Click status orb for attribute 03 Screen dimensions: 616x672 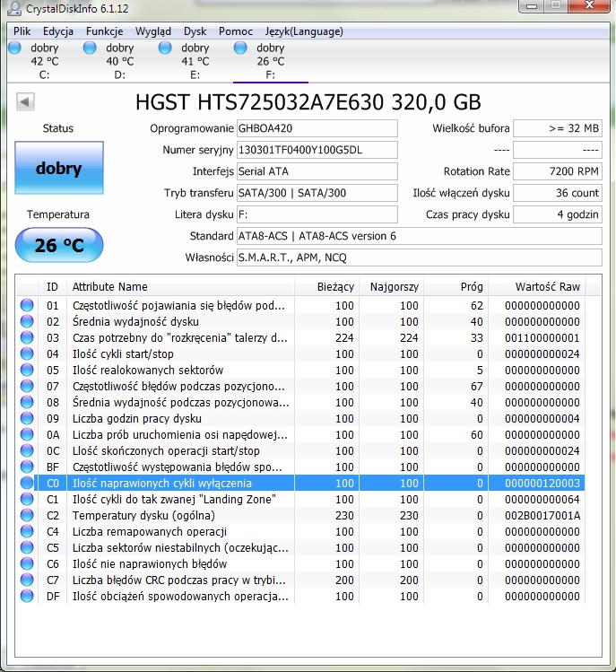pyautogui.click(x=27, y=337)
